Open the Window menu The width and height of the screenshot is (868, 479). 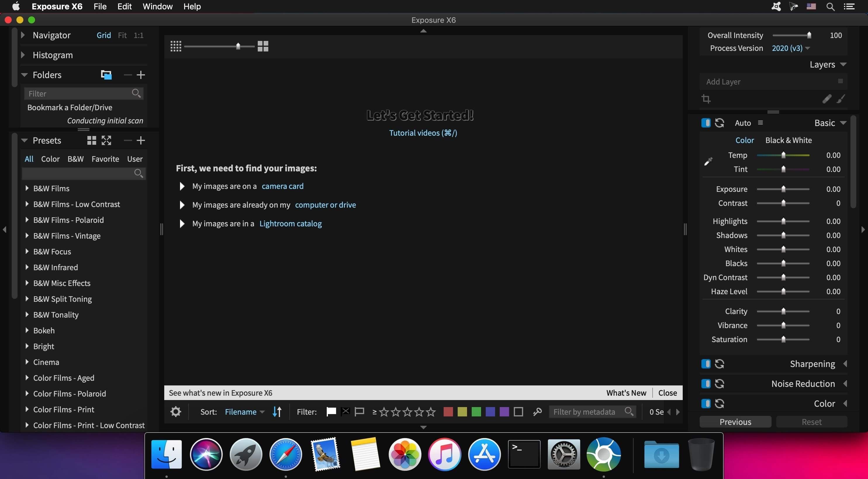(x=157, y=6)
